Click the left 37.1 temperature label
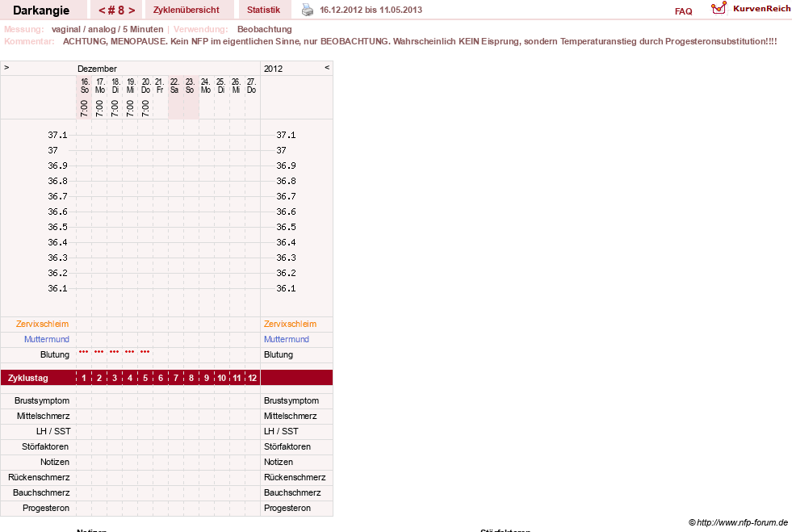The image size is (792, 532). pos(57,135)
